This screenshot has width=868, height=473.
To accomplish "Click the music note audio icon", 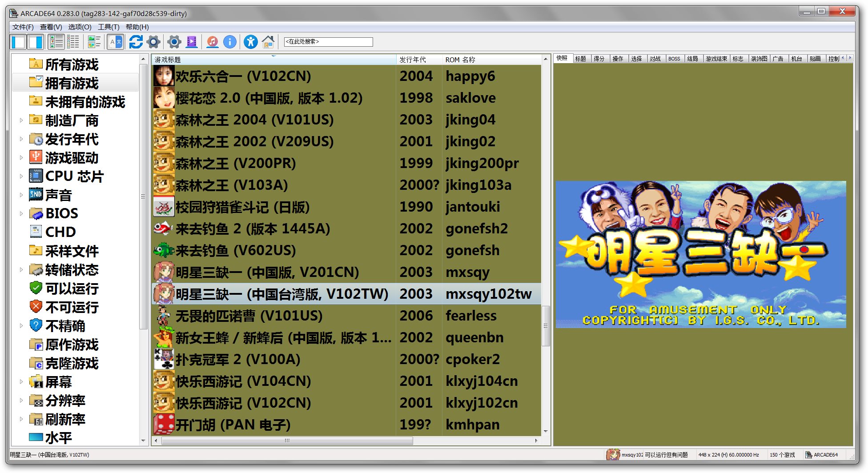I will (x=213, y=42).
